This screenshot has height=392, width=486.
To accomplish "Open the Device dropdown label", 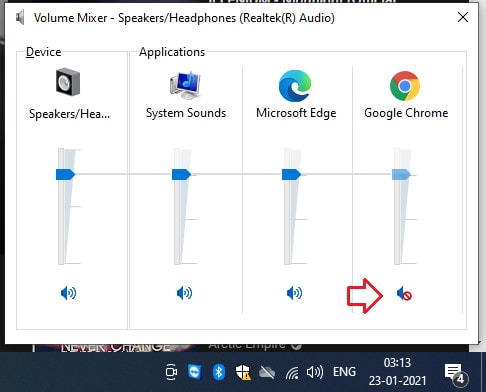I will tap(43, 52).
